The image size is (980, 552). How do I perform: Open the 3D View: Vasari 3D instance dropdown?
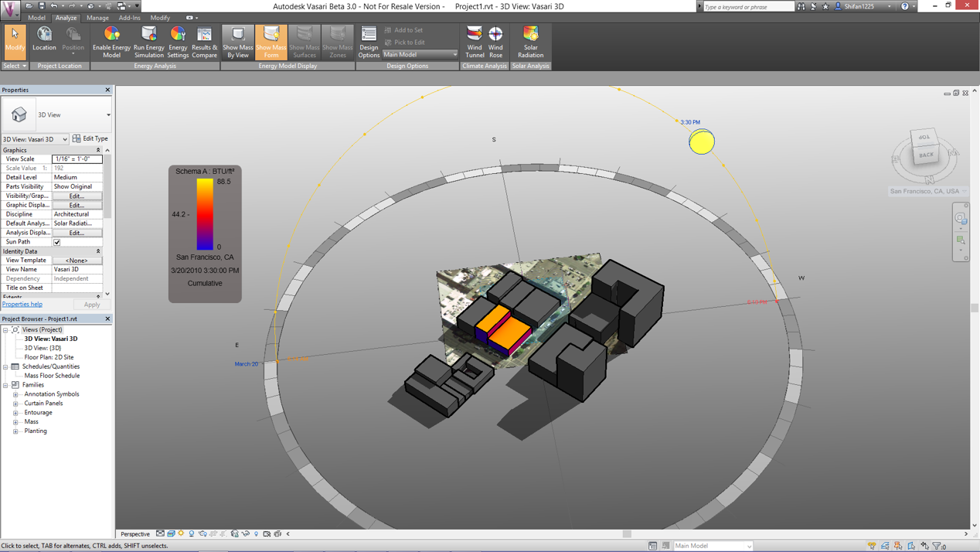click(x=35, y=139)
